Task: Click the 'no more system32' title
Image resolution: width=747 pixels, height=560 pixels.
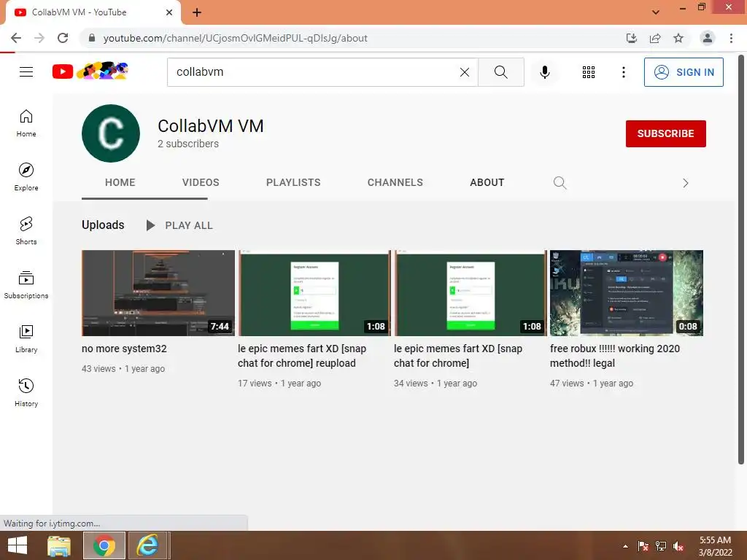Action: [124, 349]
